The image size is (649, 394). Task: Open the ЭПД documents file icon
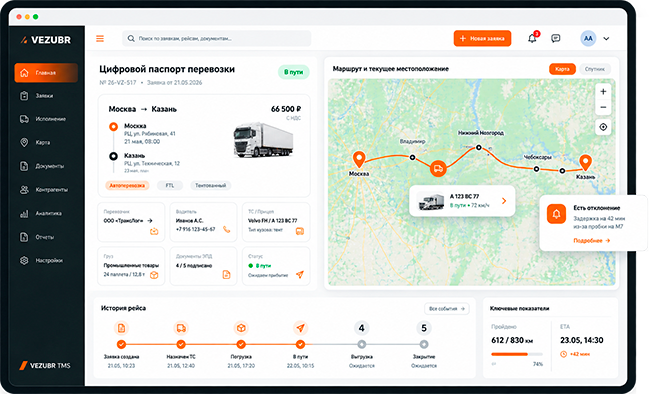click(x=226, y=274)
